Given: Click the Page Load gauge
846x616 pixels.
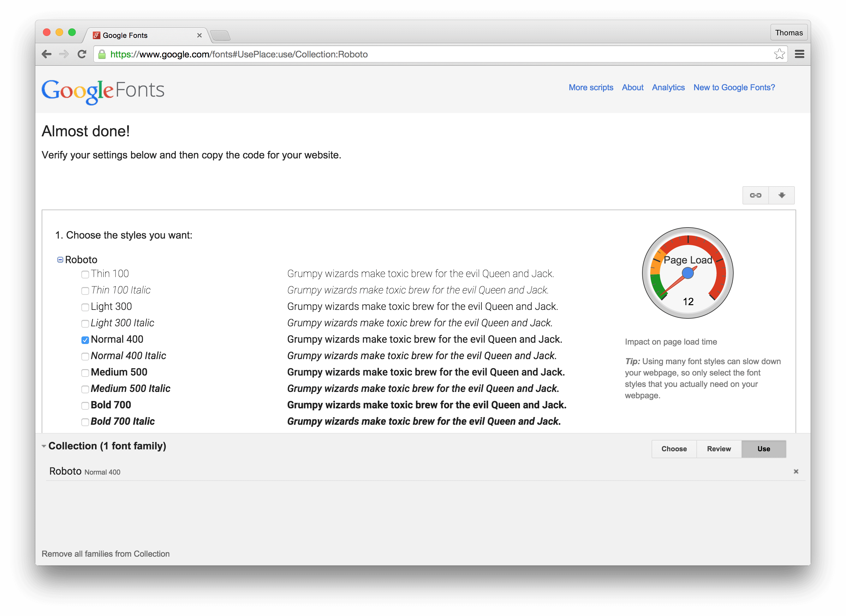Looking at the screenshot, I should click(688, 273).
